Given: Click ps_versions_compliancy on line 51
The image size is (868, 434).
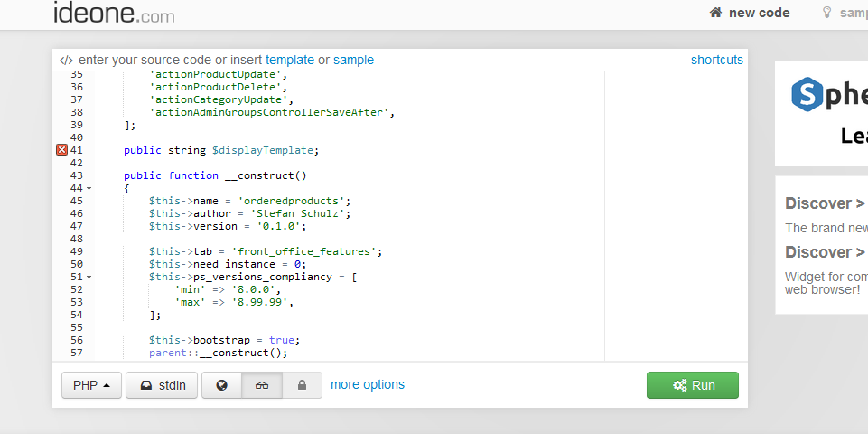Looking at the screenshot, I should point(263,278).
